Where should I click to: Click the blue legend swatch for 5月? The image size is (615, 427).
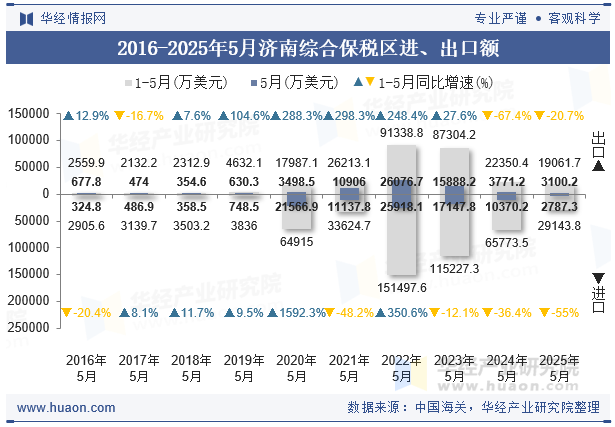[254, 83]
